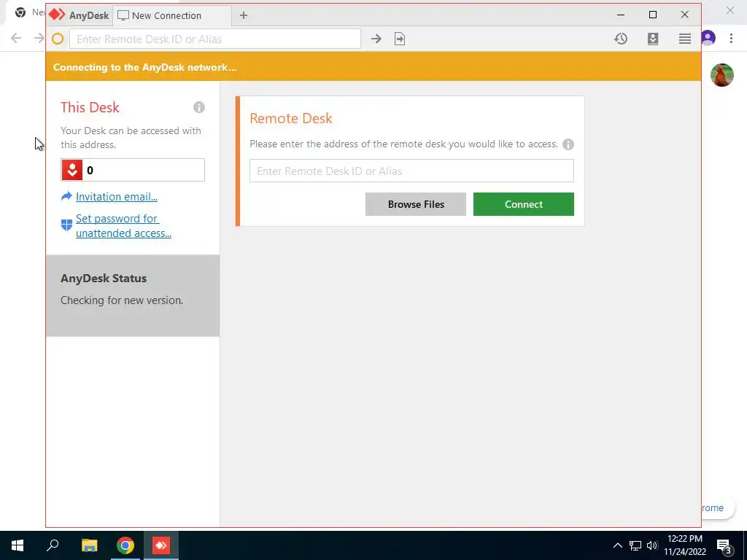Open the AnyDesk hamburger menu
The height and width of the screenshot is (560, 747).
coord(685,39)
